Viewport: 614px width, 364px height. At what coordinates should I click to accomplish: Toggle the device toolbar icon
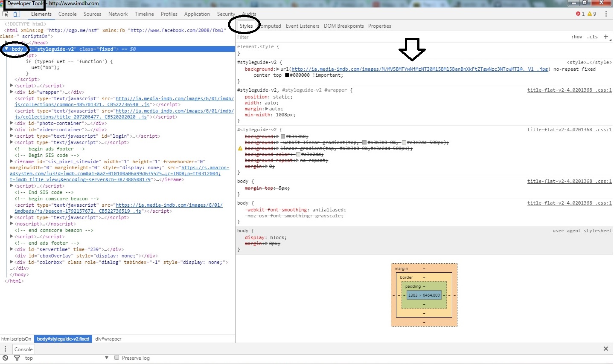[x=17, y=14]
